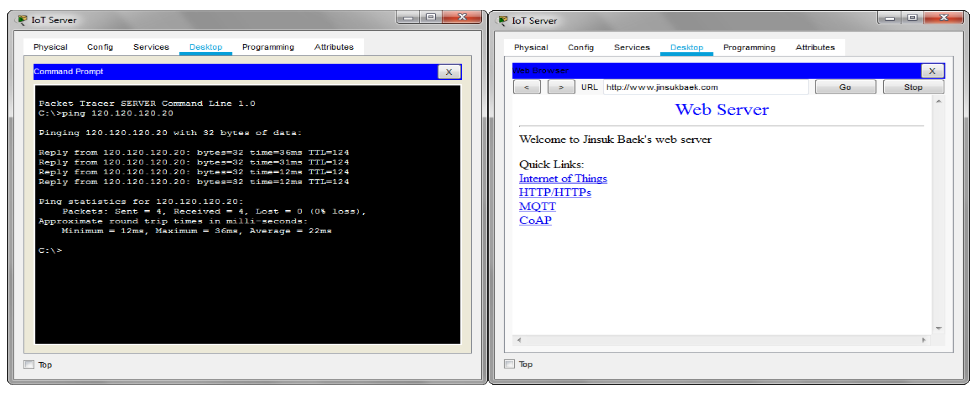This screenshot has height=393, width=980.
Task: Open the Internet of Things link
Action: coord(563,178)
